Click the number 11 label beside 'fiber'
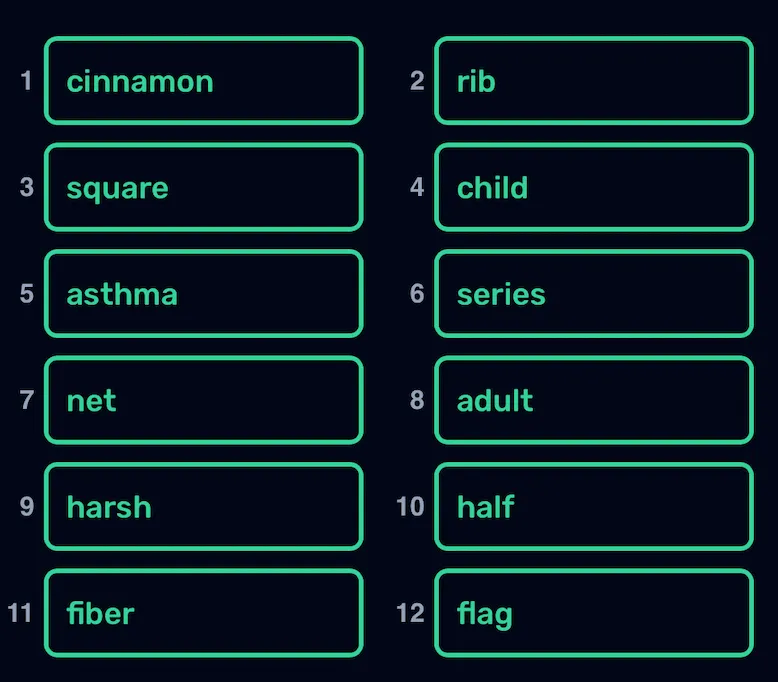 21,613
